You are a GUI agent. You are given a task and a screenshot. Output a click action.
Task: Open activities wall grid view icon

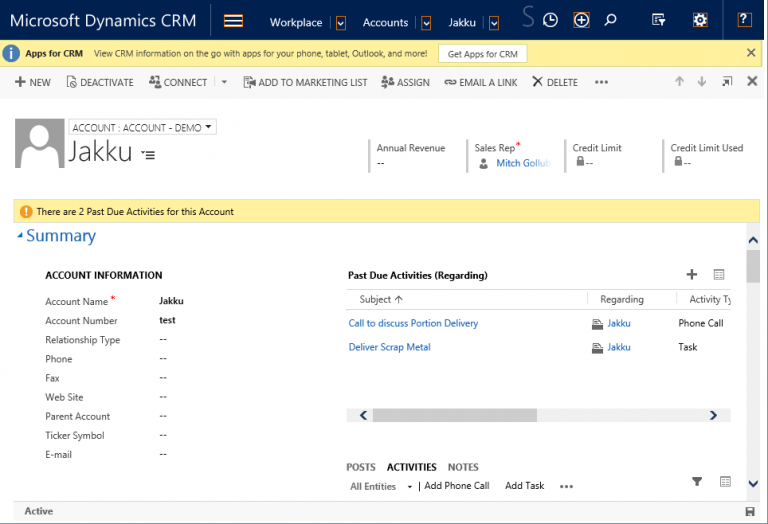[x=725, y=481]
